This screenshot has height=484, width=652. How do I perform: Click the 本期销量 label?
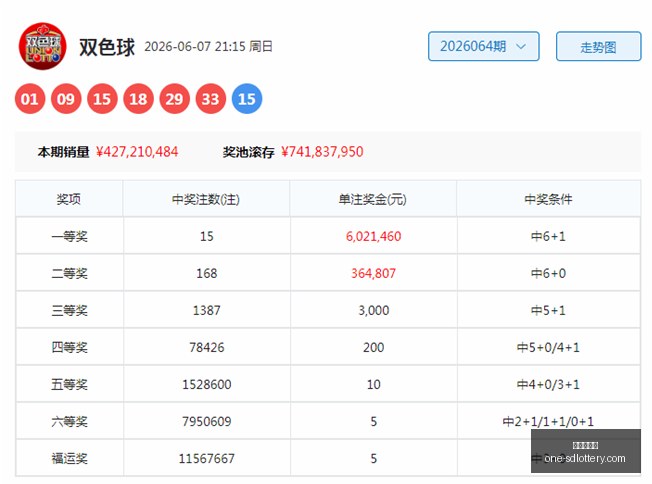[x=63, y=152]
